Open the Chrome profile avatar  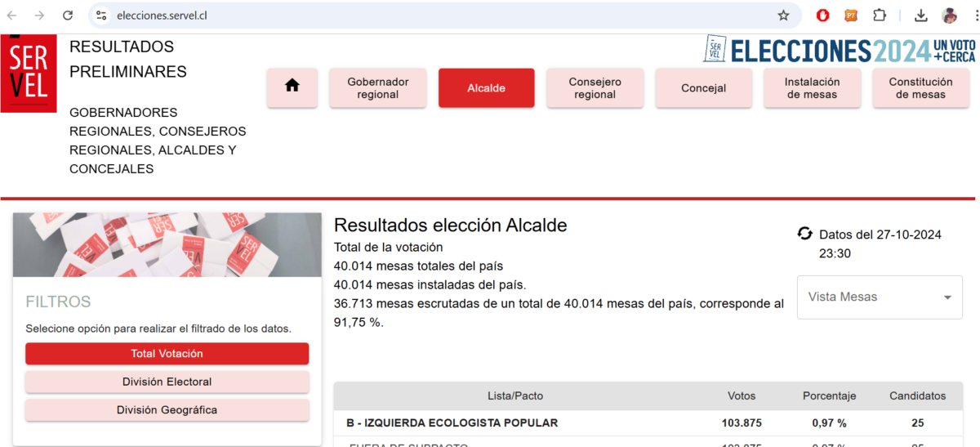(949, 16)
